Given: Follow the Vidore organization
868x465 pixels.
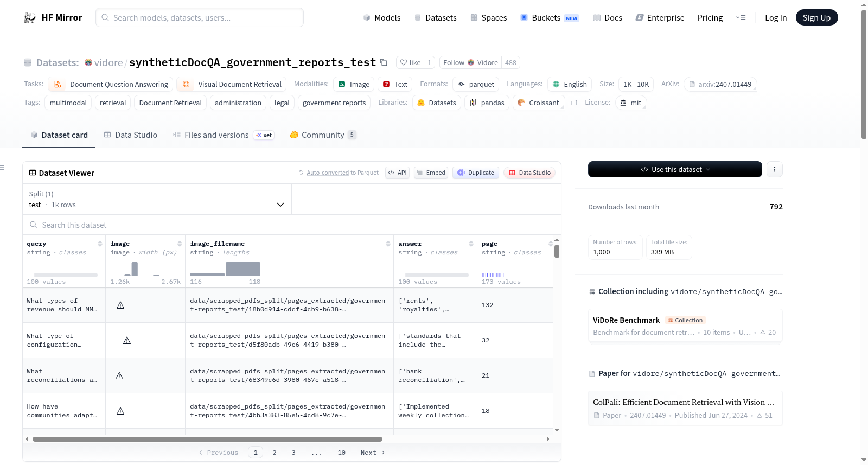Looking at the screenshot, I should pos(470,62).
